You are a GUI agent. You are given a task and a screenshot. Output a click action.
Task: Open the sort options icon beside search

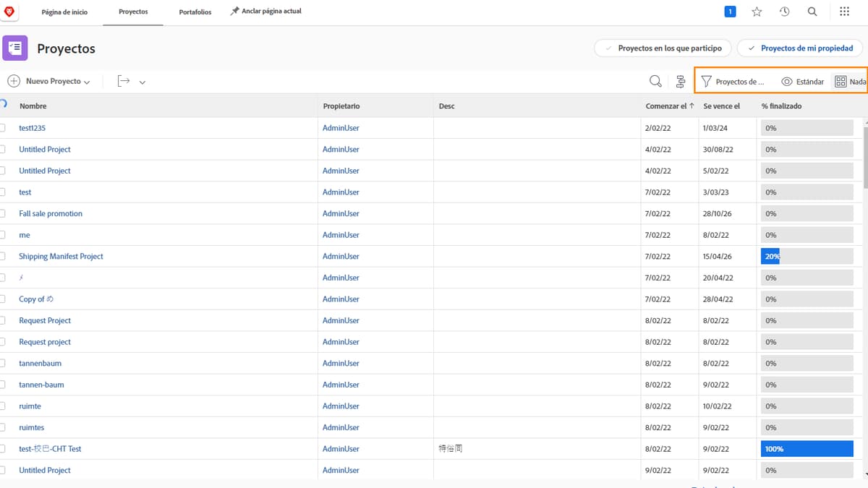[x=681, y=81]
